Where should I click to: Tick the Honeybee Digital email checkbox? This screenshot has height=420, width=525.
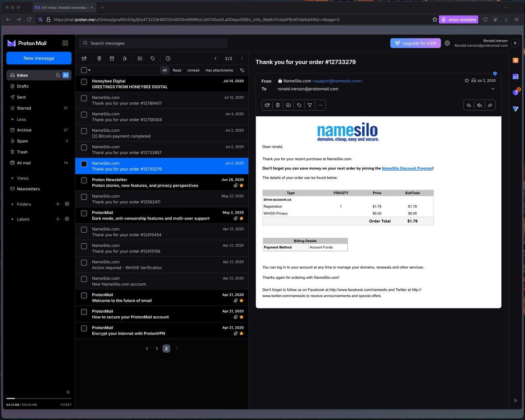[84, 82]
